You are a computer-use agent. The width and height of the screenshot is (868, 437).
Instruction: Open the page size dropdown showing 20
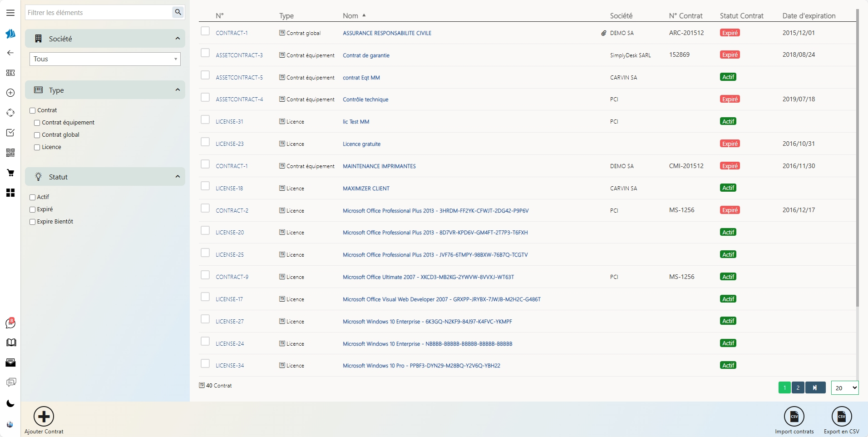(x=844, y=388)
